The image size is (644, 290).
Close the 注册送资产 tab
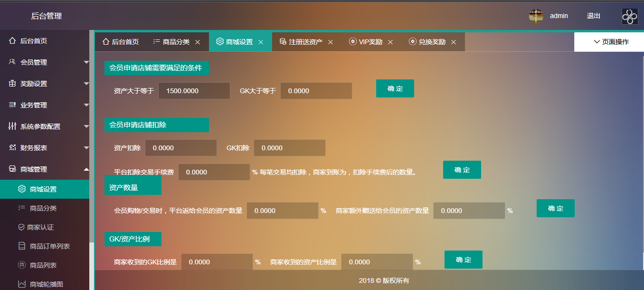click(x=331, y=42)
